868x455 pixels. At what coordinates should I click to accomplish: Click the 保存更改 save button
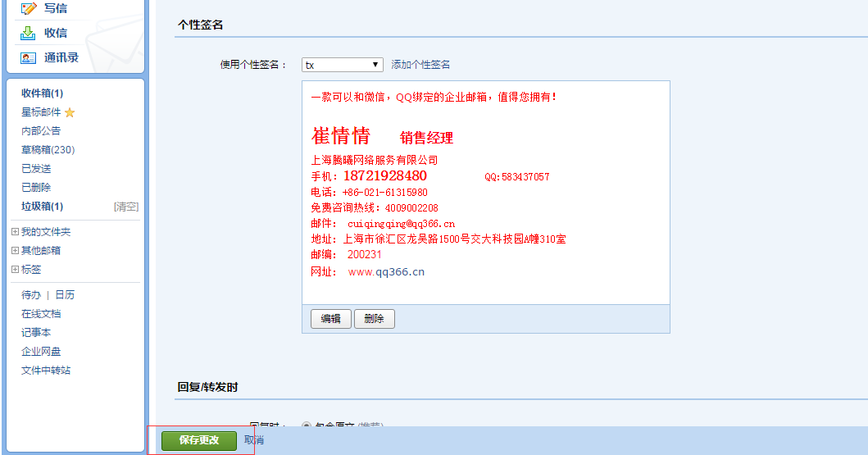pyautogui.click(x=199, y=440)
